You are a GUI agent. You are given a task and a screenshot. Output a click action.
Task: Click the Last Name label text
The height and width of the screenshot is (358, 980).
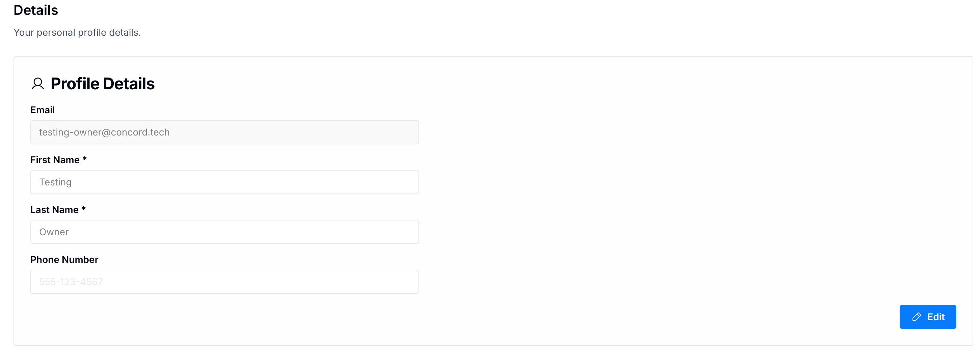tap(54, 210)
